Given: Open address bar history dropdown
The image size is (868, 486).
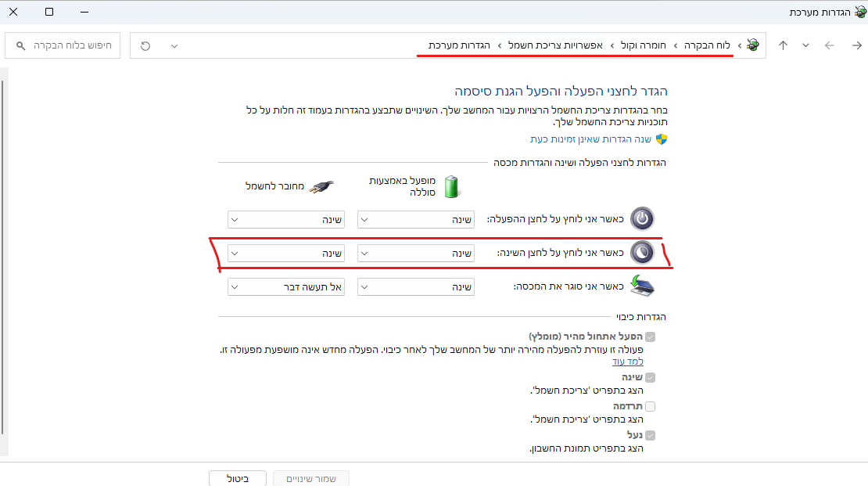Looking at the screenshot, I should point(174,46).
